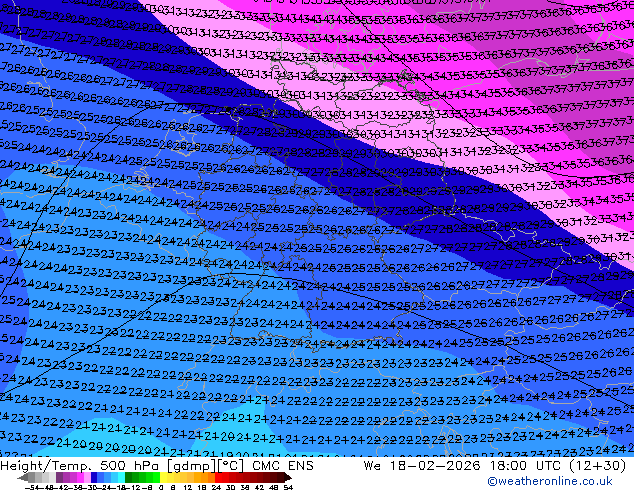Click the gray legend swatch near -54
Image resolution: width=634 pixels, height=490 pixels.
click(31, 477)
